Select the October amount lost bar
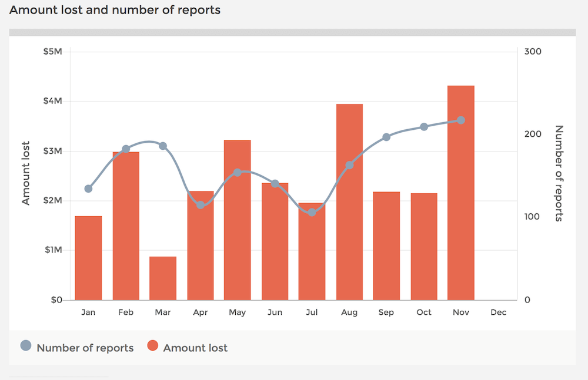Image resolution: width=588 pixels, height=380 pixels. (424, 247)
